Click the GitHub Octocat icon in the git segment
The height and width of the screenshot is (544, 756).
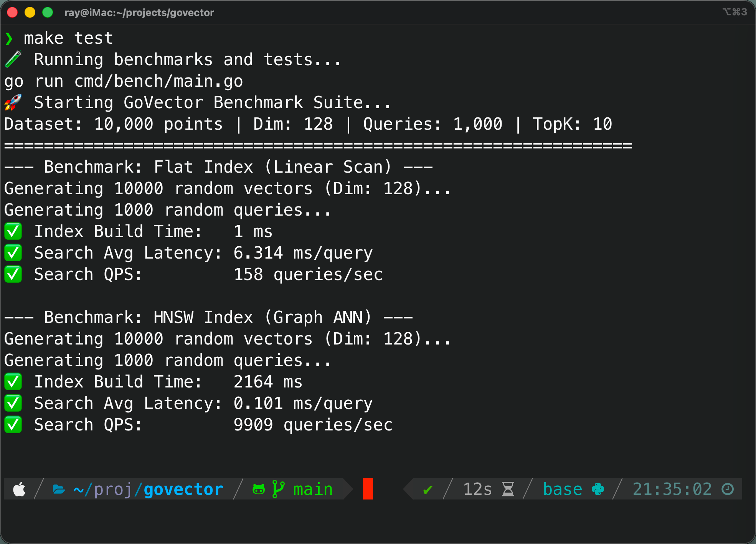pos(259,489)
